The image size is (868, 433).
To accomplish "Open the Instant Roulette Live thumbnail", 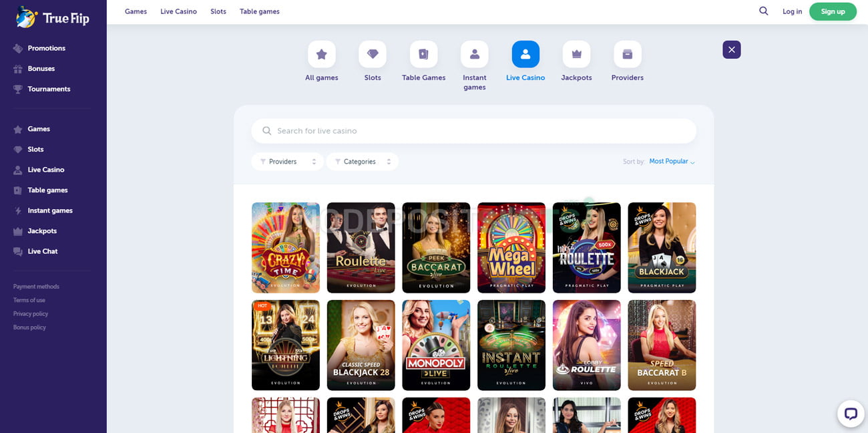I will [x=511, y=345].
